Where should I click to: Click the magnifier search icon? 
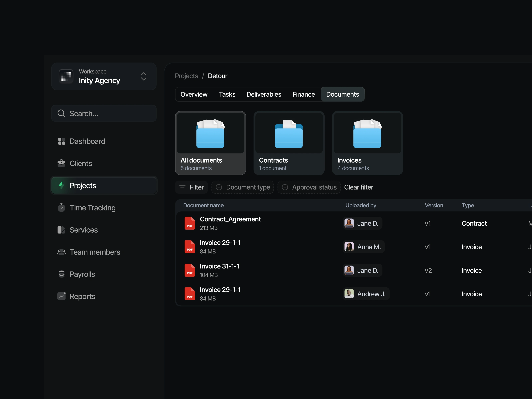pyautogui.click(x=61, y=113)
